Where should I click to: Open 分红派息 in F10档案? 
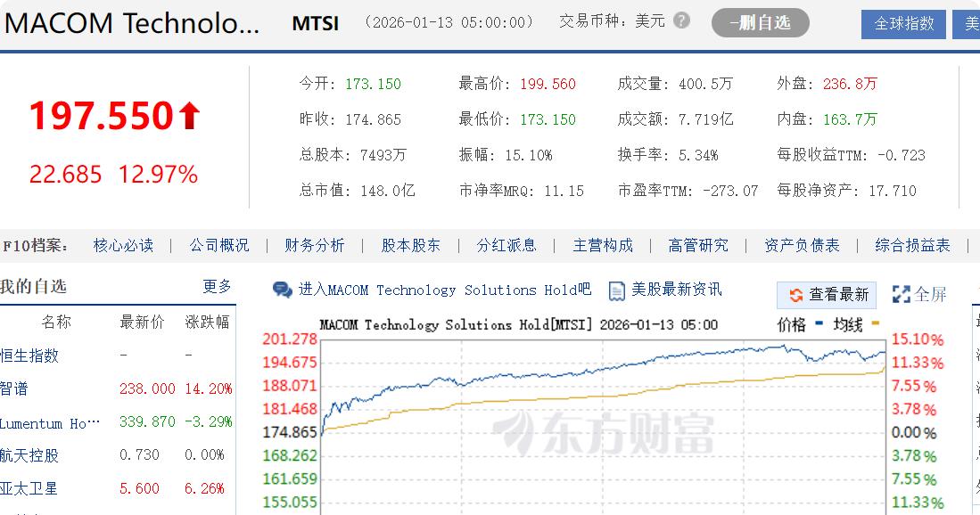506,245
